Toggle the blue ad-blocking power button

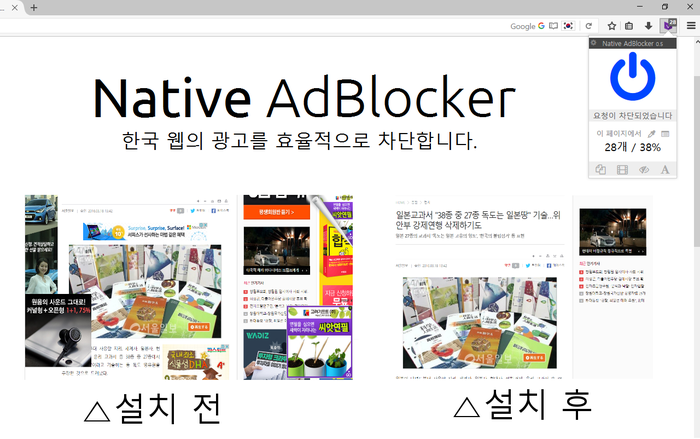pyautogui.click(x=633, y=76)
